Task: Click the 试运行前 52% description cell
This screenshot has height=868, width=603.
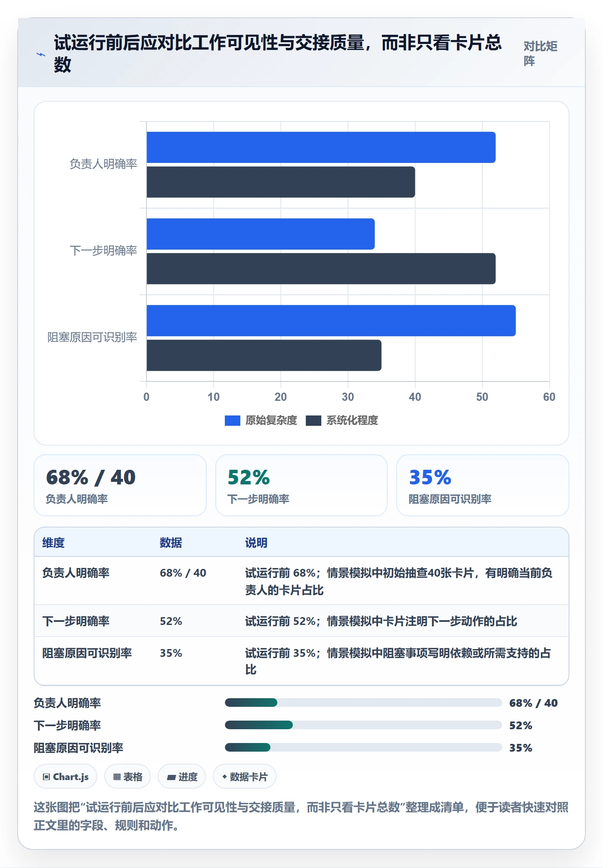Action: pyautogui.click(x=381, y=621)
